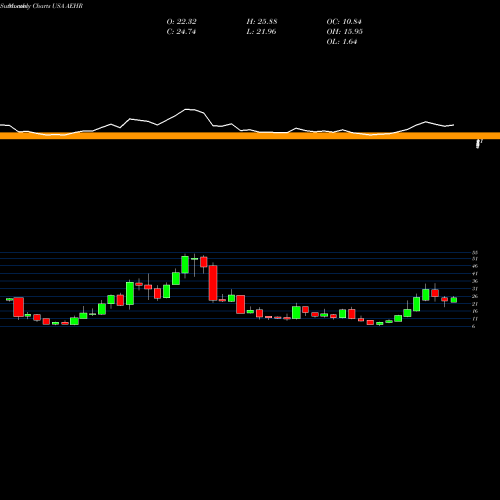Click the green candle at the chart's highest peak
The width and height of the screenshot is (500, 500).
(x=185, y=265)
